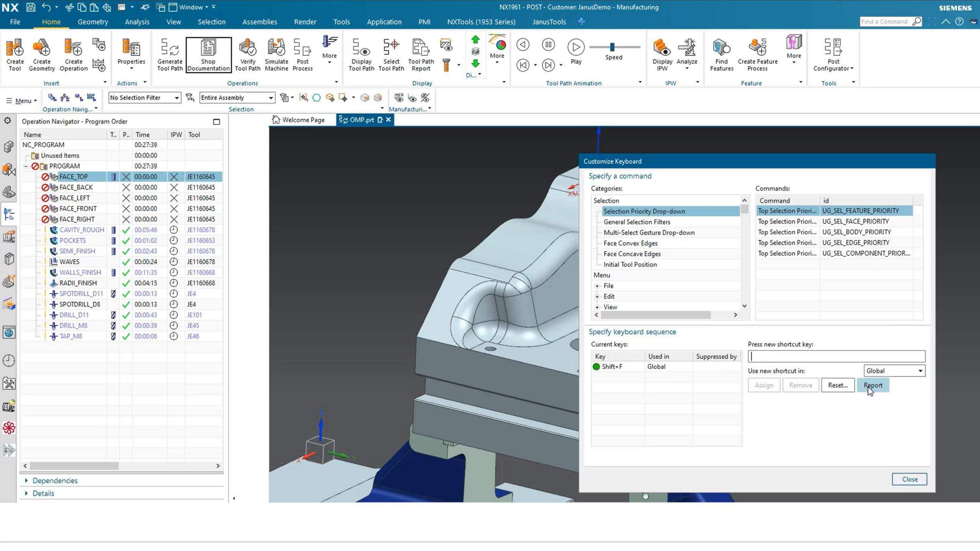
Task: Click the Report button
Action: 873,385
